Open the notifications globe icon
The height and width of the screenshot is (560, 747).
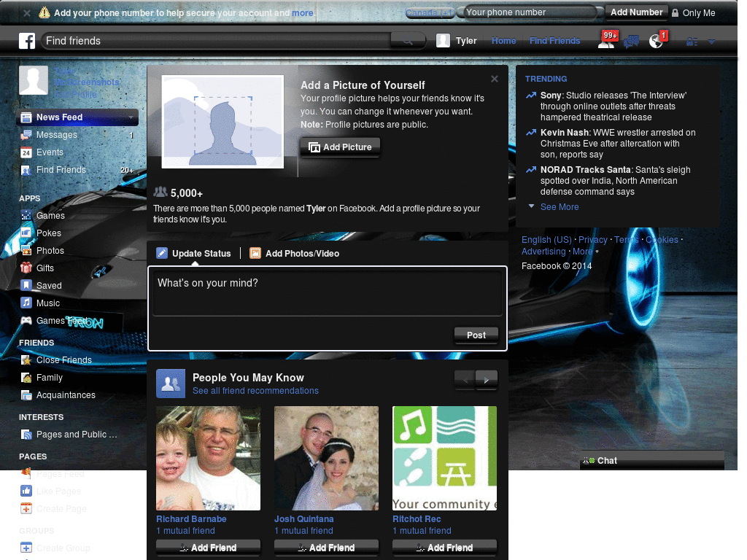point(657,40)
